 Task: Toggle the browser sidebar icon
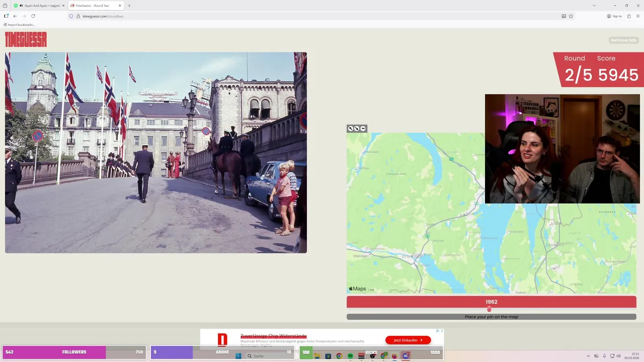click(x=6, y=16)
